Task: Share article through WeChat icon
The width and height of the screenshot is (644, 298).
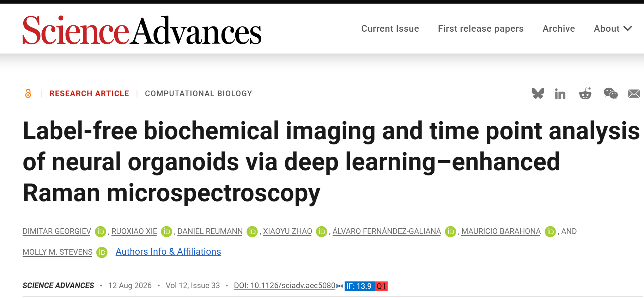Action: pos(610,93)
